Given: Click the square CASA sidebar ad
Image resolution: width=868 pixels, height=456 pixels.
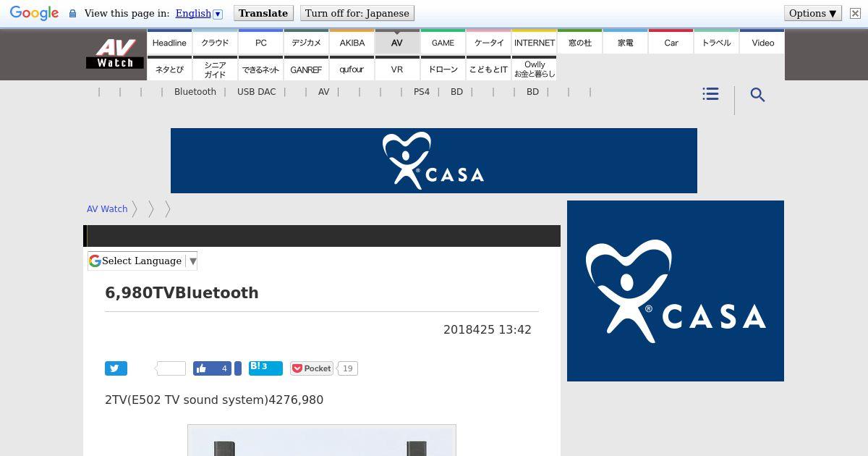Looking at the screenshot, I should 676,291.
